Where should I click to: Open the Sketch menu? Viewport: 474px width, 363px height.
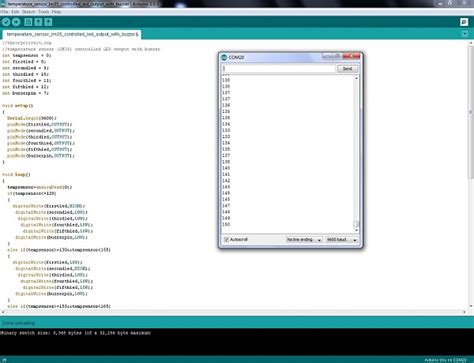point(29,12)
